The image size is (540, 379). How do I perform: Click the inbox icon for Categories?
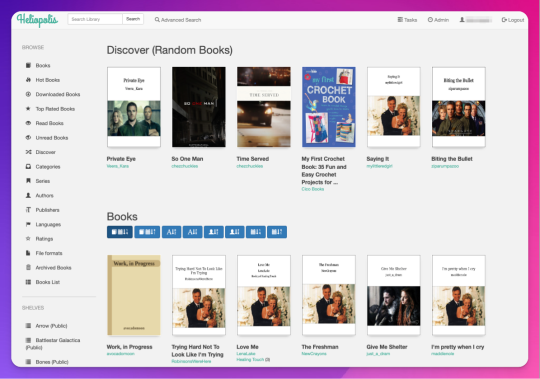pos(28,167)
